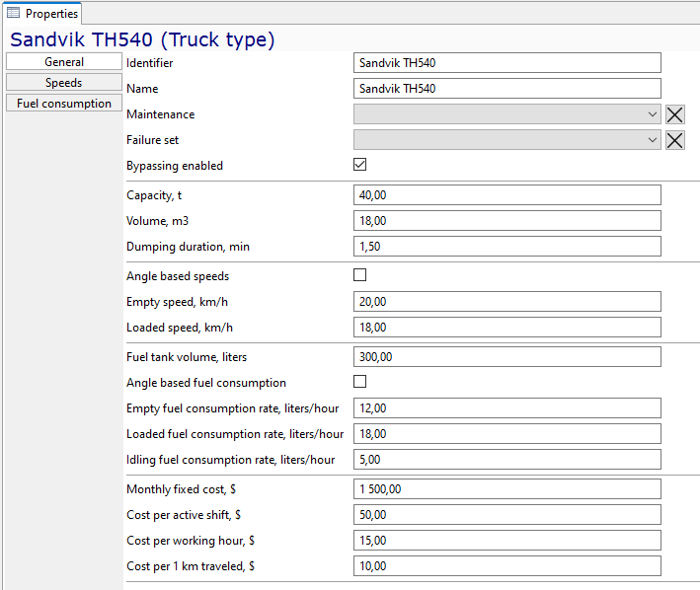700x590 pixels.
Task: Toggle the Bypassing enabled checkbox
Action: pyautogui.click(x=359, y=165)
